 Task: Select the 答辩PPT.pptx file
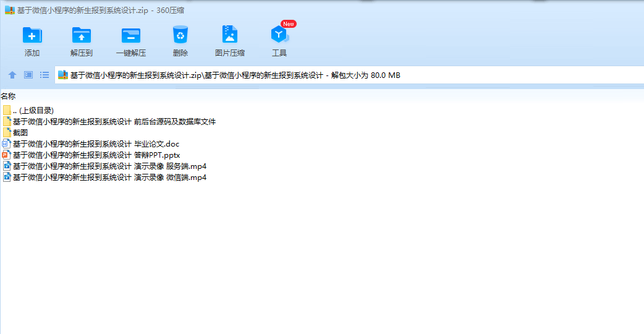[x=91, y=155]
